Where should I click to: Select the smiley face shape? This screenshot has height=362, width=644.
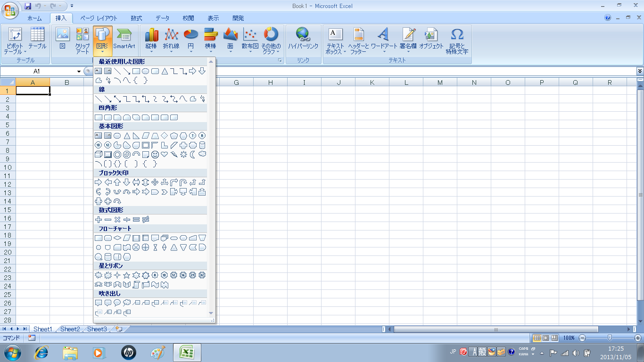pyautogui.click(x=155, y=155)
